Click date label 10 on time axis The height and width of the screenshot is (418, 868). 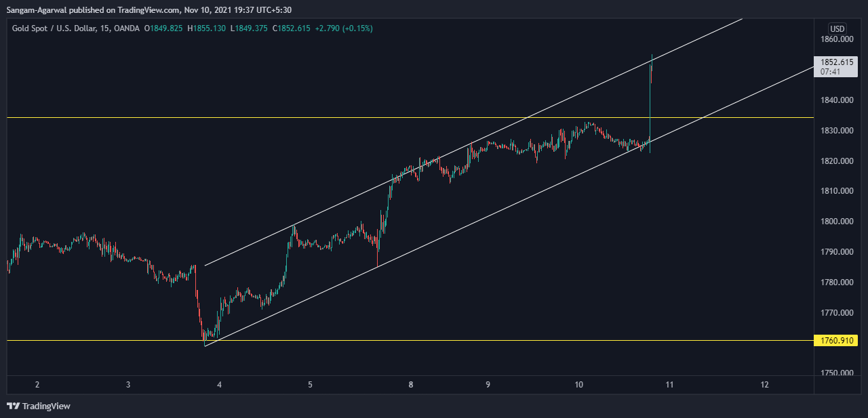578,385
